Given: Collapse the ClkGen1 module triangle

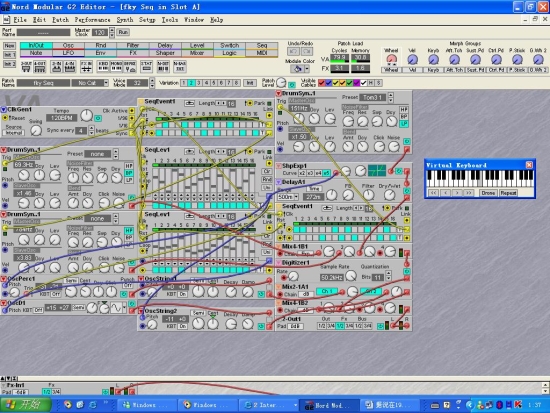Looking at the screenshot, I should point(3,109).
